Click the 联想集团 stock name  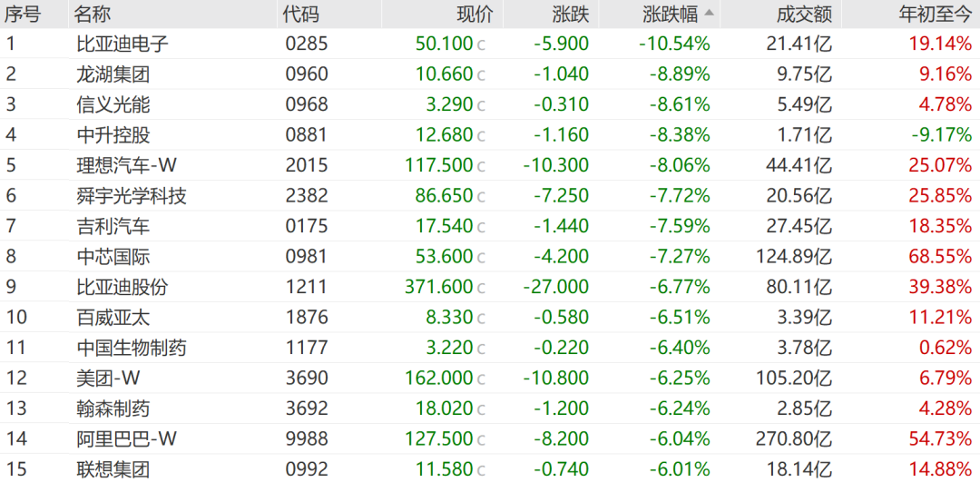[x=113, y=470]
